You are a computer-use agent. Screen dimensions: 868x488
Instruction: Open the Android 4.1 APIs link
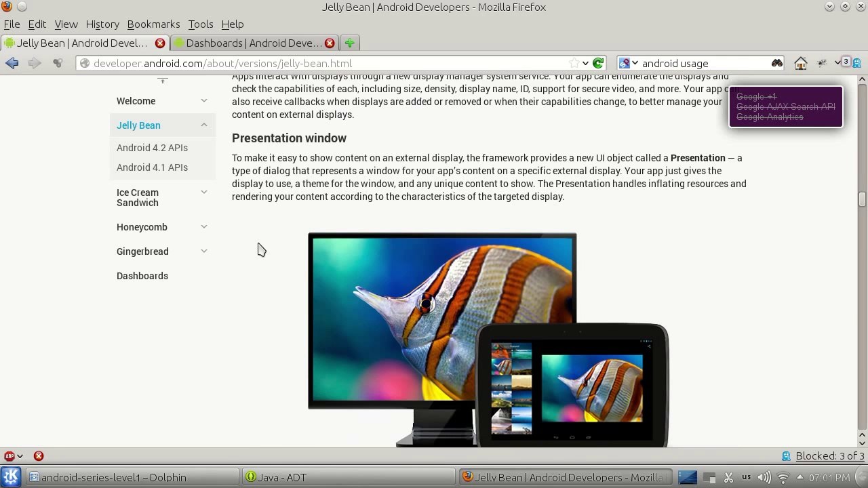(152, 167)
